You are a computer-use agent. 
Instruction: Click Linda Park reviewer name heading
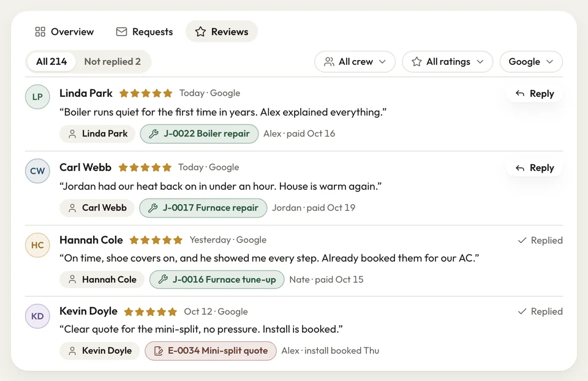86,93
